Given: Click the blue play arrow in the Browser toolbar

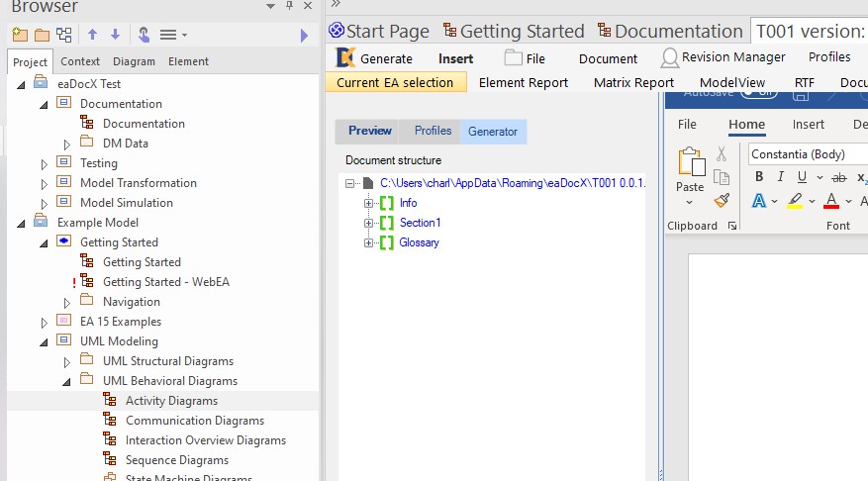Looking at the screenshot, I should tap(304, 36).
